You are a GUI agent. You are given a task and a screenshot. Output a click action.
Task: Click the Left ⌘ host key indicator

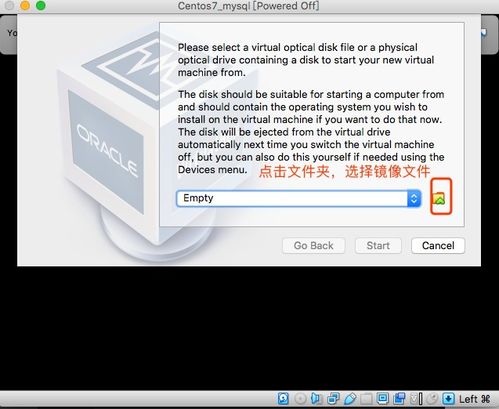click(475, 399)
